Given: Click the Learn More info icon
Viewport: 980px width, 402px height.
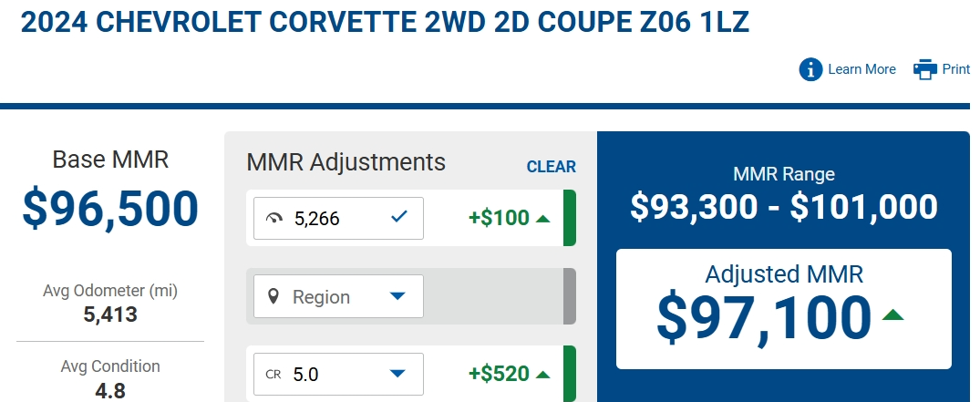Looking at the screenshot, I should point(810,69).
